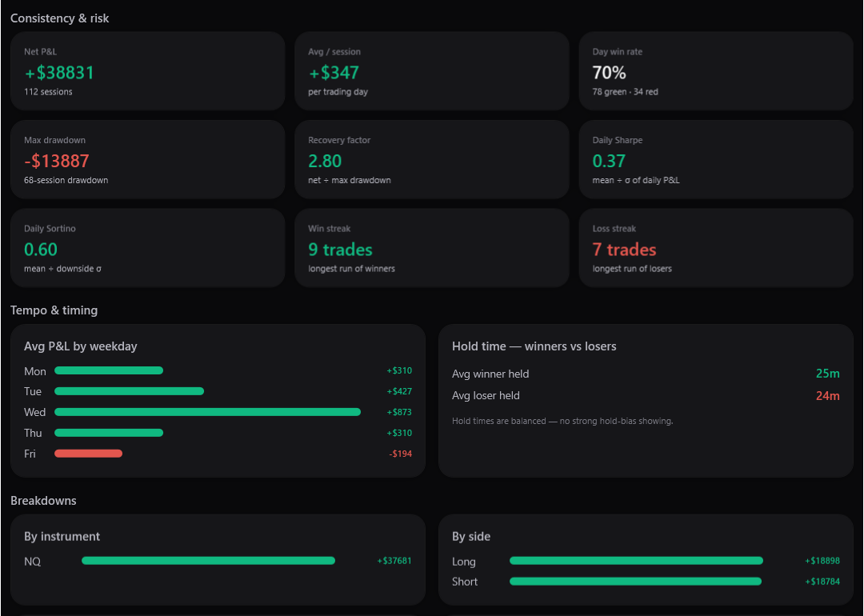The width and height of the screenshot is (864, 616).
Task: Select the NQ value +$37681
Action: coord(394,561)
